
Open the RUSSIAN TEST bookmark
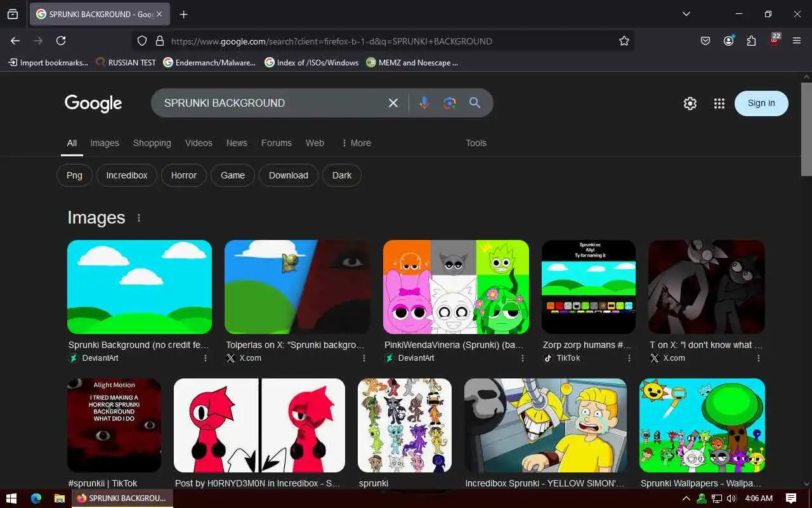tap(126, 62)
